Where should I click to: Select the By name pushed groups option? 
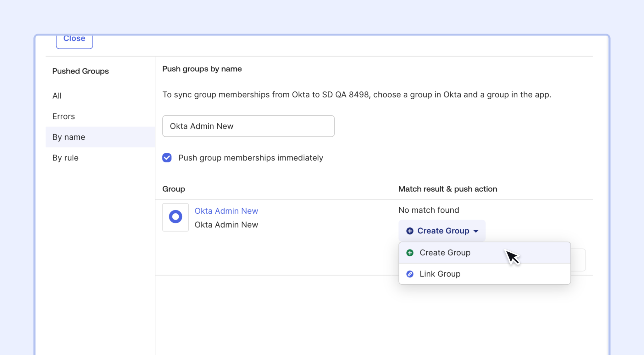(100, 137)
